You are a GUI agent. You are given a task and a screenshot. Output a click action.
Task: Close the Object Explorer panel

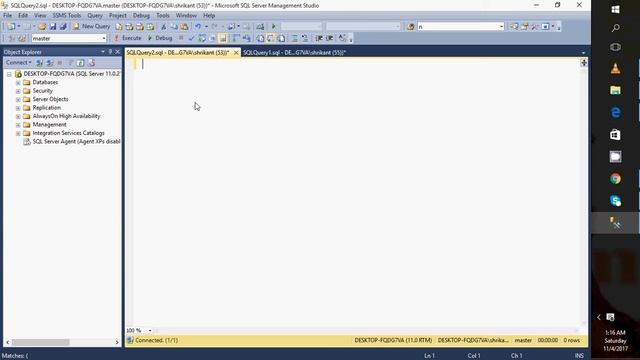click(x=118, y=52)
